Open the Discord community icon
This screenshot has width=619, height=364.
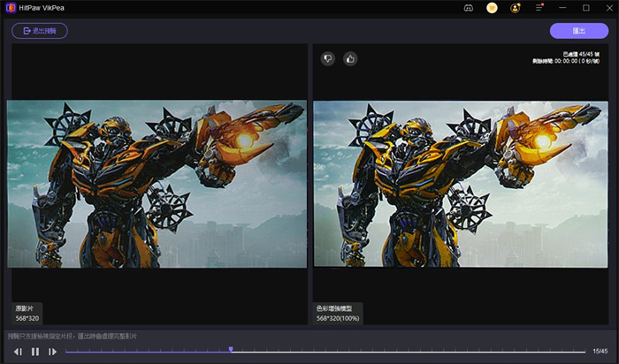pos(469,8)
